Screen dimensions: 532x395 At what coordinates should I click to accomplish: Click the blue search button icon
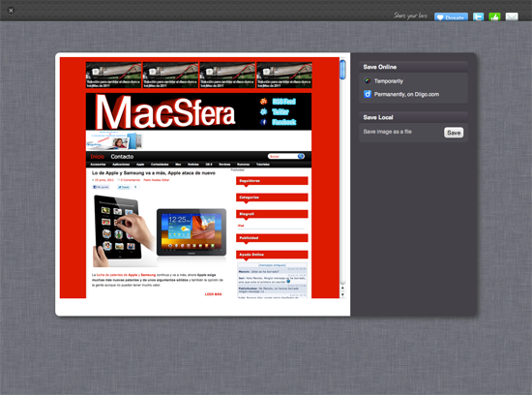[301, 156]
